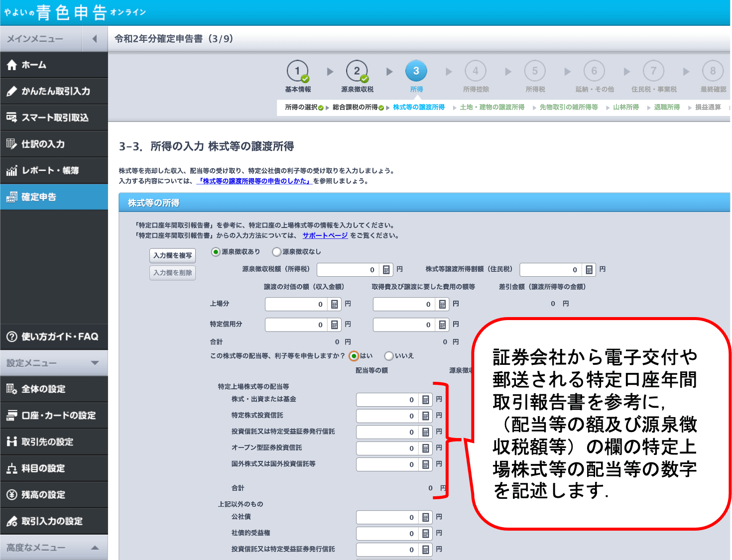
Task: Select 源泉徴収なし radio button
Action: tap(276, 252)
